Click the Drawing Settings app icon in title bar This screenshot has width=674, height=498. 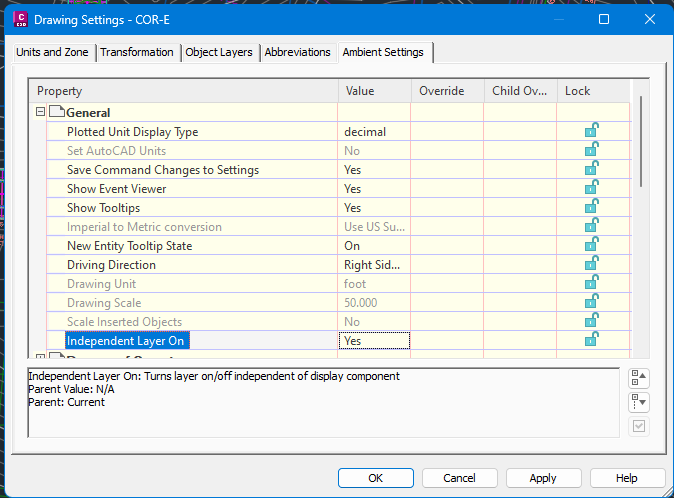pyautogui.click(x=19, y=19)
